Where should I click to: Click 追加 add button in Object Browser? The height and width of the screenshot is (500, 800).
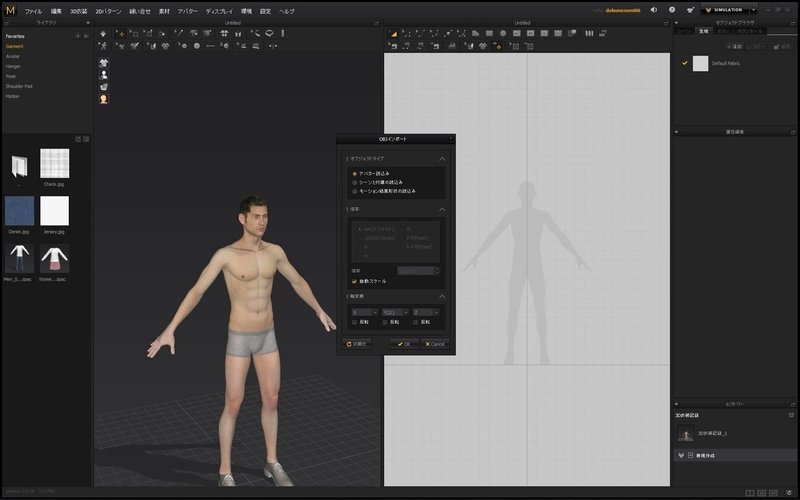(734, 46)
